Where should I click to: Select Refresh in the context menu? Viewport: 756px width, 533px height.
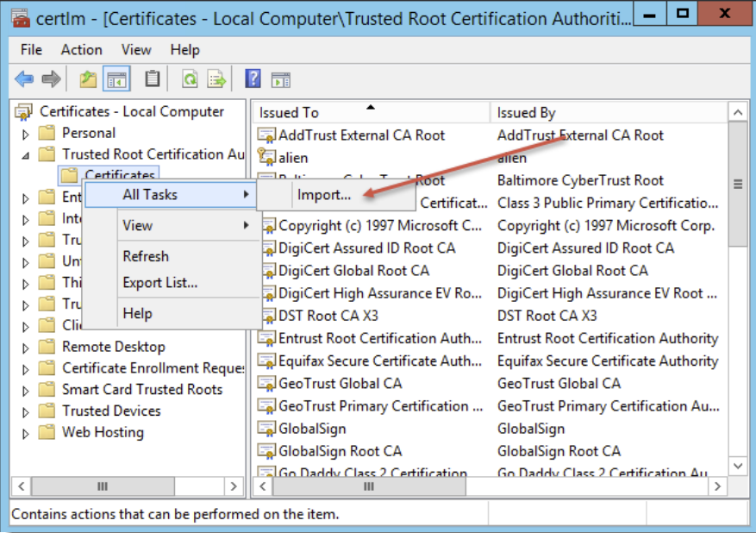[172, 256]
